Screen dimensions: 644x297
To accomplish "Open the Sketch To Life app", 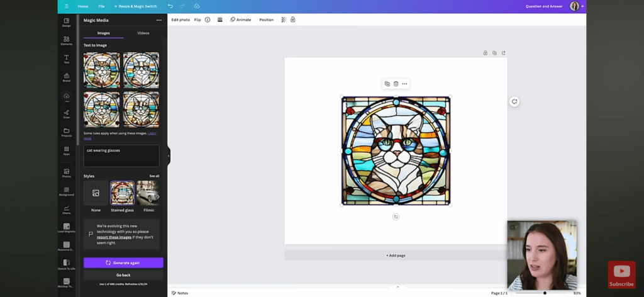I will [67, 265].
